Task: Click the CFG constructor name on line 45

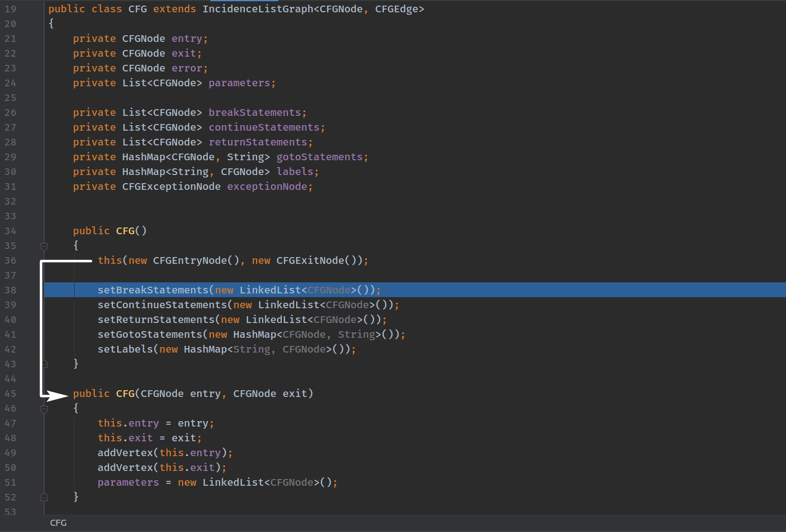Action: click(x=125, y=394)
